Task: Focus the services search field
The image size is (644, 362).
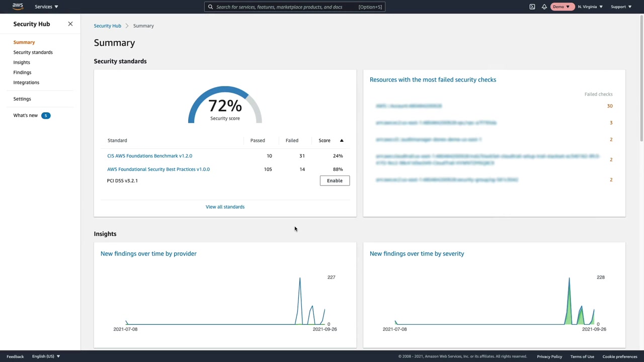Action: (295, 7)
